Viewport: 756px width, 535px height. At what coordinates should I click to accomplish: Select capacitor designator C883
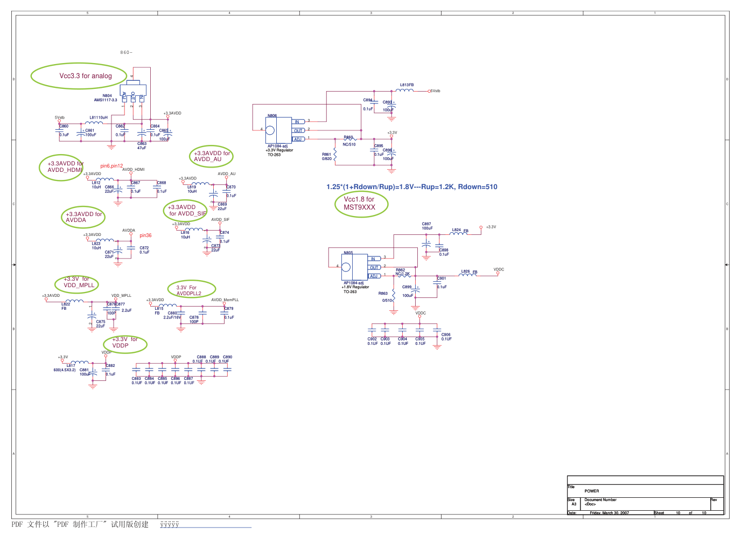136,379
